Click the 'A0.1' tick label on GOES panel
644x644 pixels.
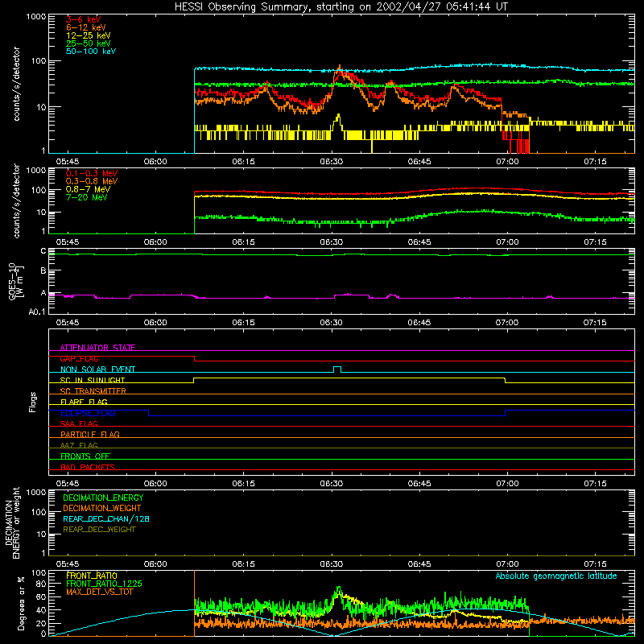coord(37,312)
